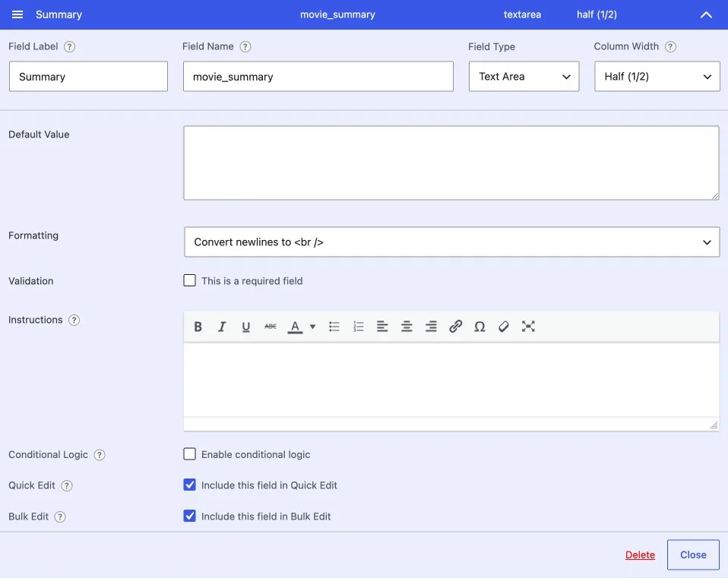Toggle underline in Instructions editor
728x578 pixels.
point(246,327)
